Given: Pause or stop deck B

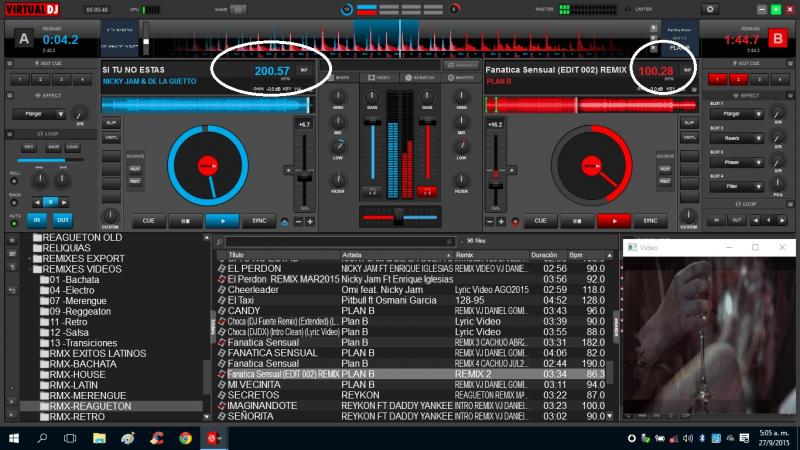Looking at the screenshot, I should (x=577, y=221).
